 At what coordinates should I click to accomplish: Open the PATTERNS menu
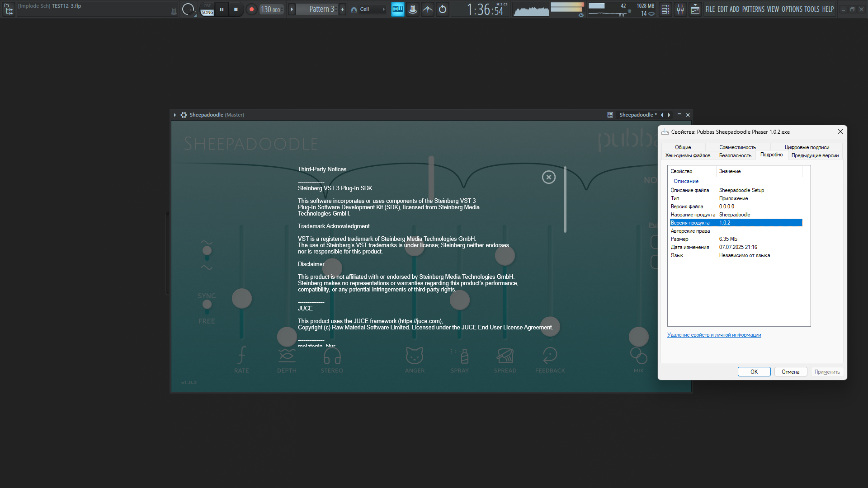[753, 9]
